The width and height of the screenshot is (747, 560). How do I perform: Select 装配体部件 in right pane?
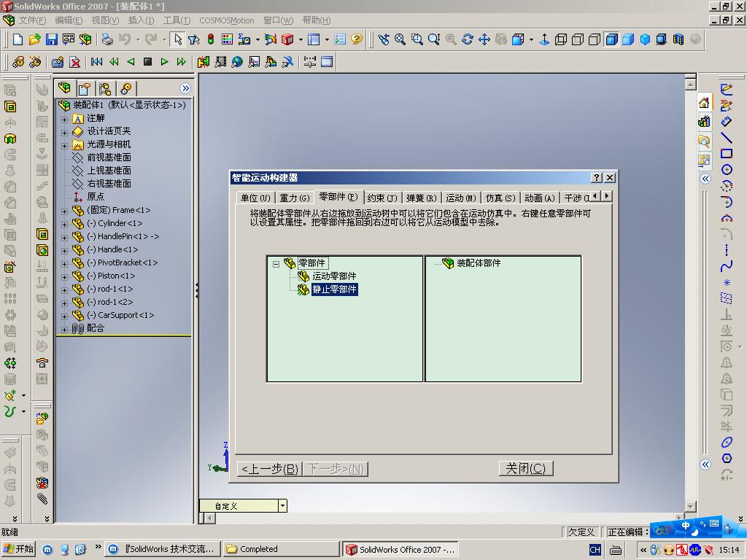[479, 262]
